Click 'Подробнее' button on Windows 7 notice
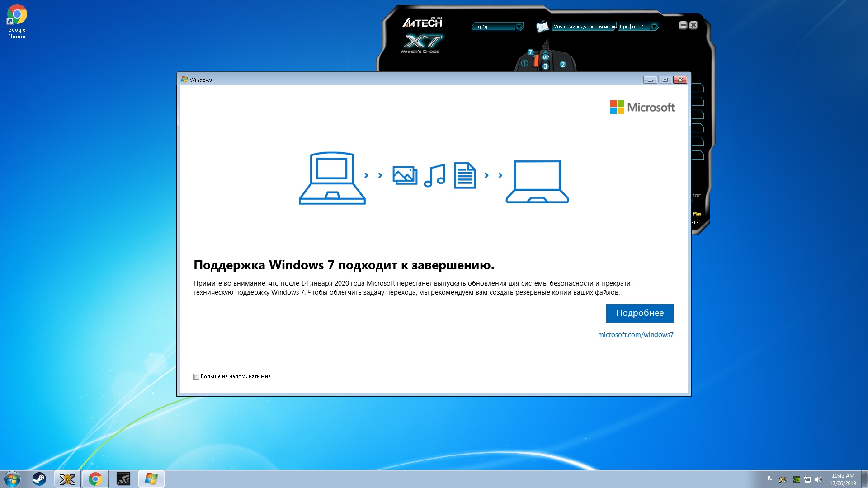868x488 pixels. 640,313
